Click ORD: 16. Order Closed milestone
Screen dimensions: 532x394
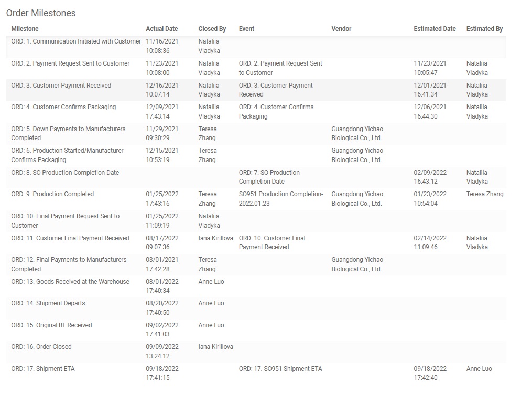41,347
